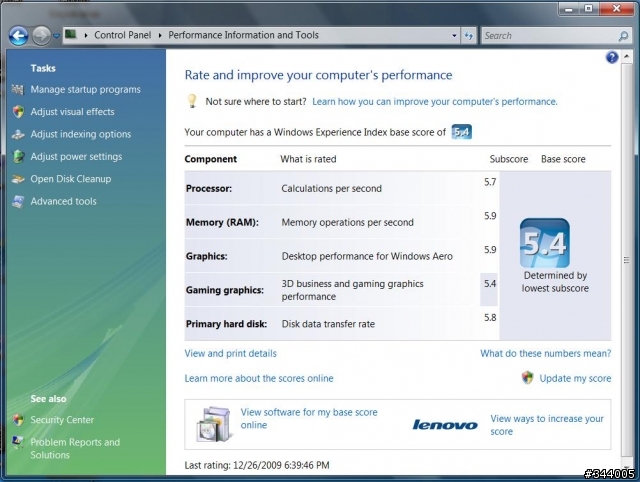Open Learn how to improve computer's performance
This screenshot has width=640, height=482.
(435, 102)
